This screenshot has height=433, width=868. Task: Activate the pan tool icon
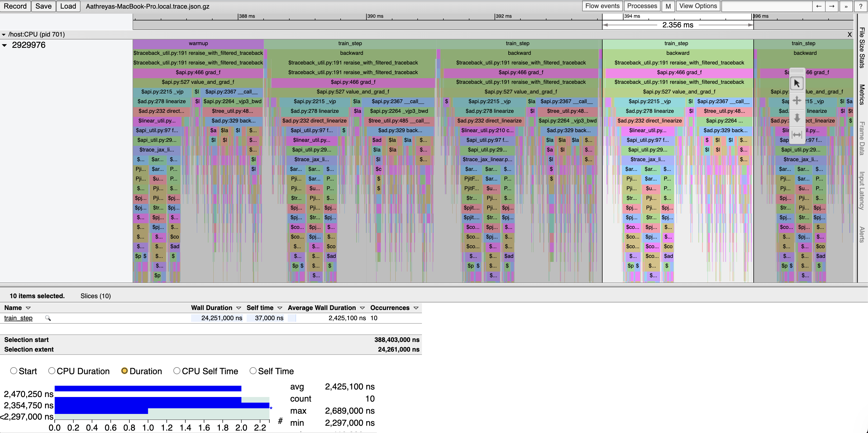(797, 100)
